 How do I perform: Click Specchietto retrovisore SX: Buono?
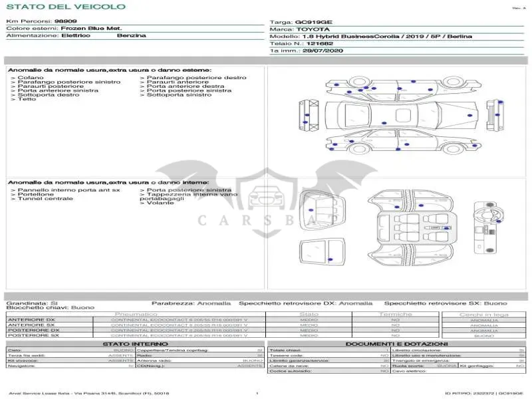[x=446, y=303]
